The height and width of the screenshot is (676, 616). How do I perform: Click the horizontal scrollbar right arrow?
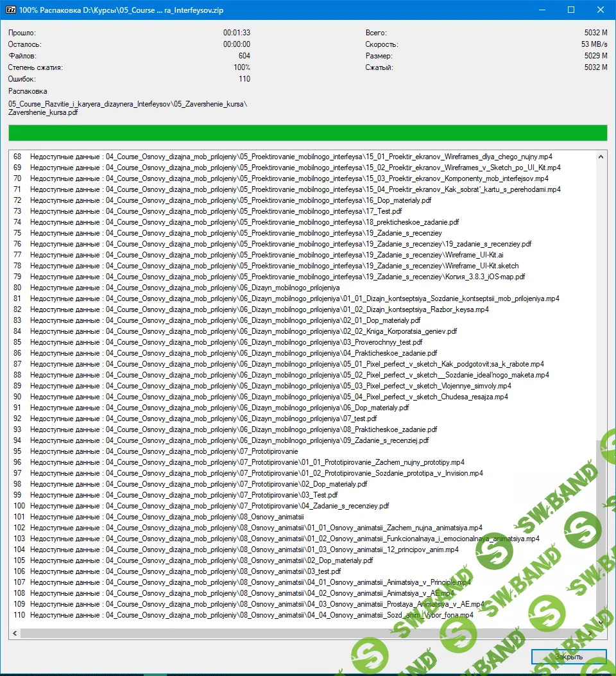pos(590,634)
